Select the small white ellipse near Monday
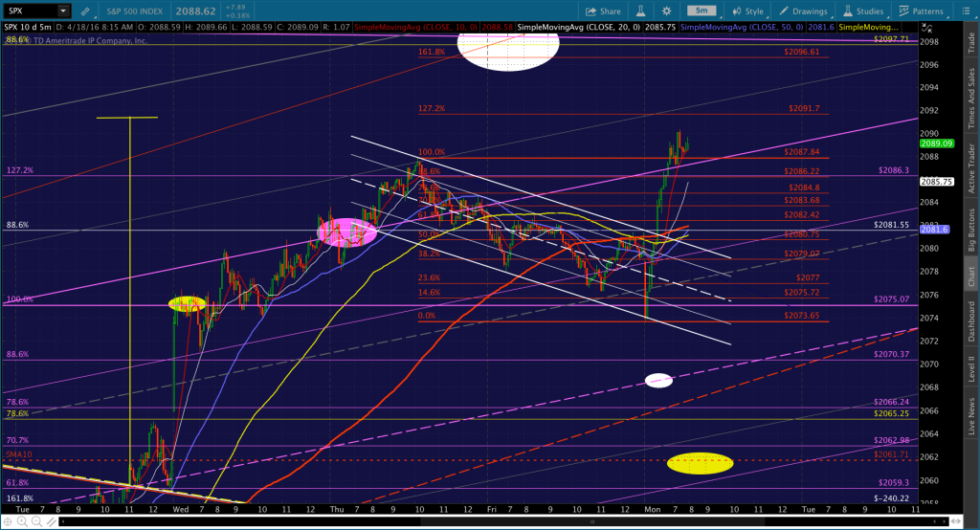 [x=658, y=380]
